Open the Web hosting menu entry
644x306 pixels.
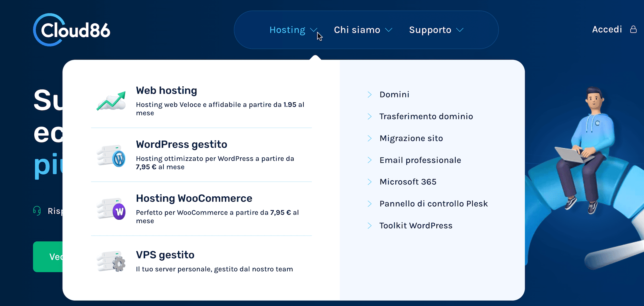[166, 90]
